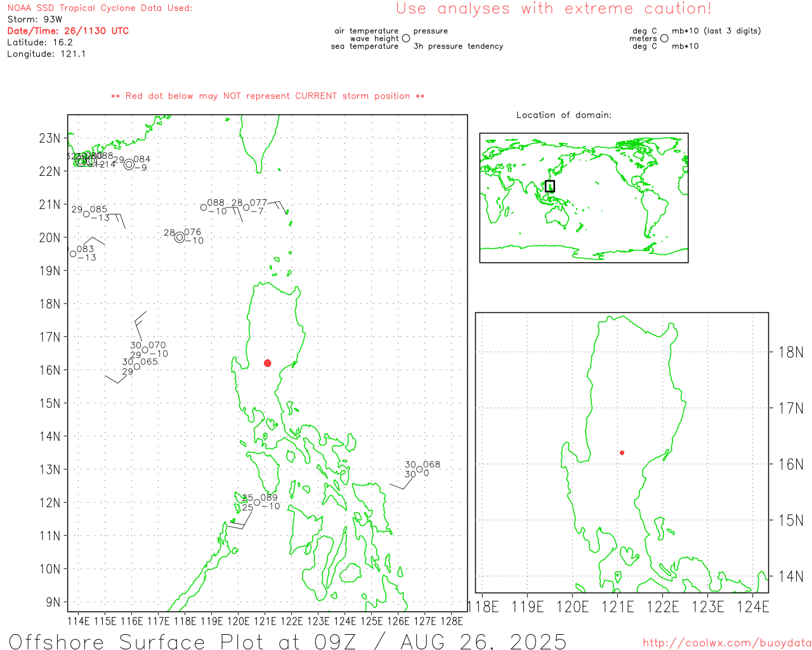Image resolution: width=812 pixels, height=650 pixels.
Task: Click the 16N latitude label on main map
Action: tap(50, 370)
